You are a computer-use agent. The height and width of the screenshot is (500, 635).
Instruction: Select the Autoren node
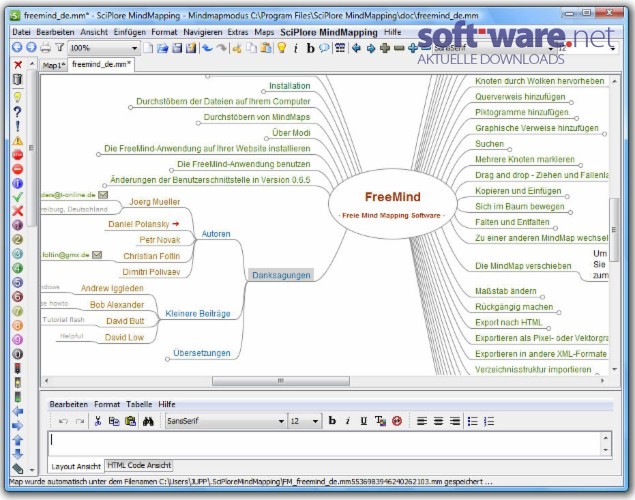[x=216, y=234]
